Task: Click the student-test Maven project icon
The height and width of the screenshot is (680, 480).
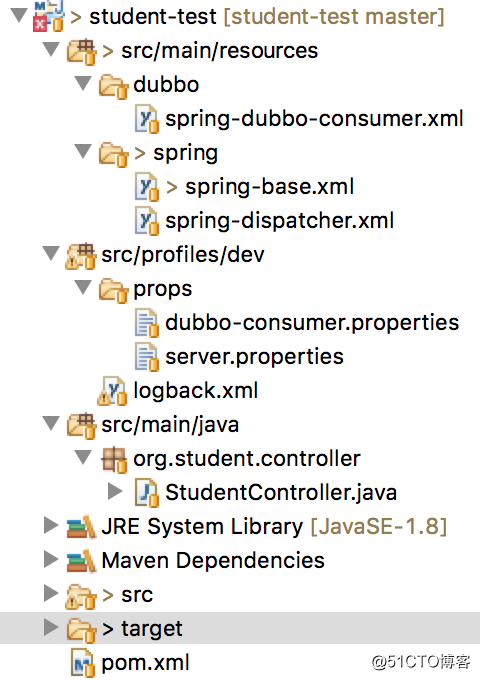Action: pyautogui.click(x=49, y=16)
